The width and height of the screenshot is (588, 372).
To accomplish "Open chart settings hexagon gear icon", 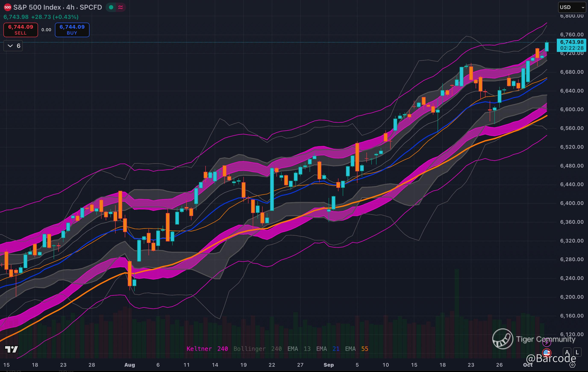I will (x=572, y=365).
